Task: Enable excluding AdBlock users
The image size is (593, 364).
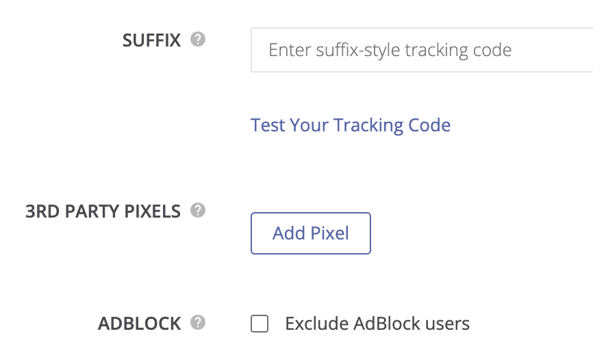Action: [260, 324]
